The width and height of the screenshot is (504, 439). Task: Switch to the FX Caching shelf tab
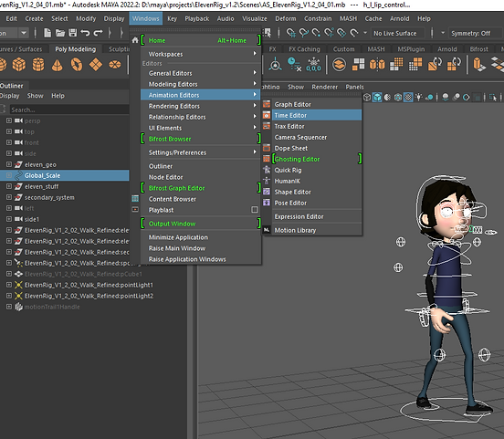coord(304,49)
